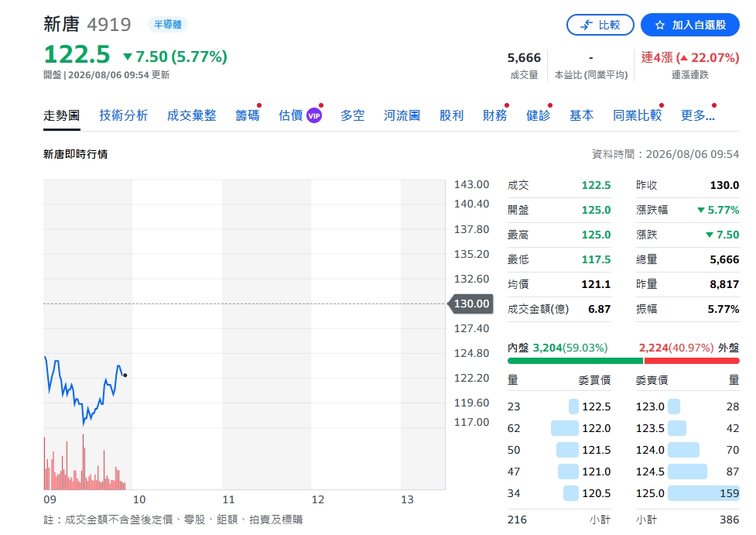
Task: Click the ask subtotal 386
Action: click(730, 520)
